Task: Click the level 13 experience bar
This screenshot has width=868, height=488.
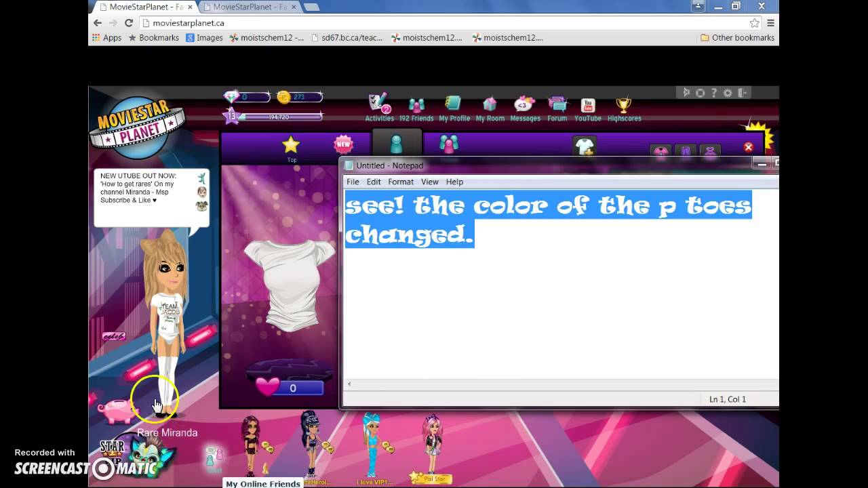Action: click(x=273, y=117)
